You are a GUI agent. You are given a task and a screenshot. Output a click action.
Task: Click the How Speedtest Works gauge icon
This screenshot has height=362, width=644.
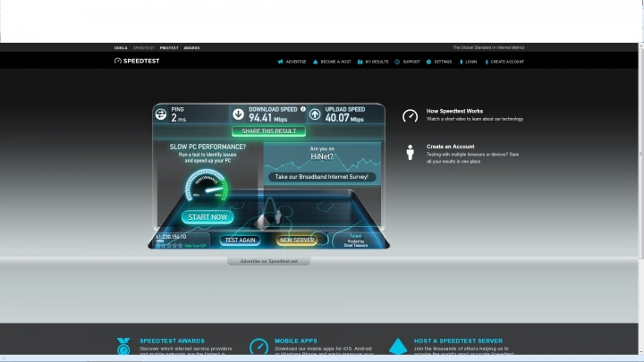[410, 115]
